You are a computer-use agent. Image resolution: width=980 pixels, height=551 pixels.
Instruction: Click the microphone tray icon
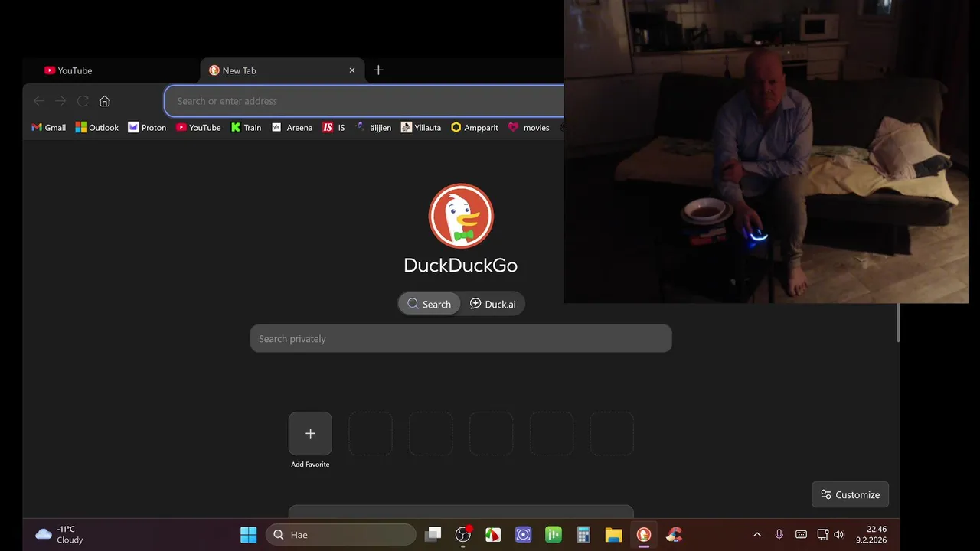[x=779, y=535]
